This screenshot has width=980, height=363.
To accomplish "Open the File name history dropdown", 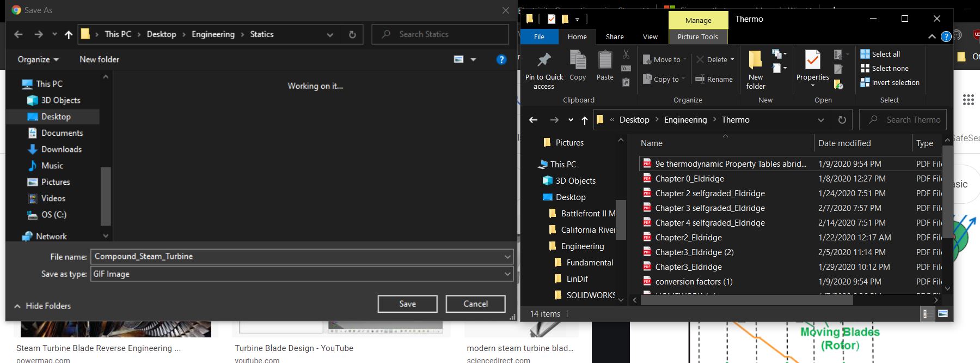I will pos(507,256).
